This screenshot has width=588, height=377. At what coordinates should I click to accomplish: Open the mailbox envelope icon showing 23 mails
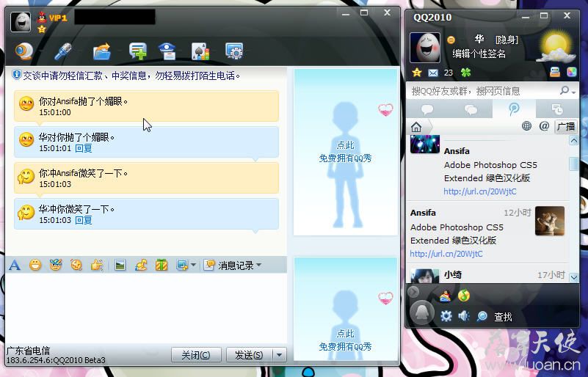coord(433,73)
